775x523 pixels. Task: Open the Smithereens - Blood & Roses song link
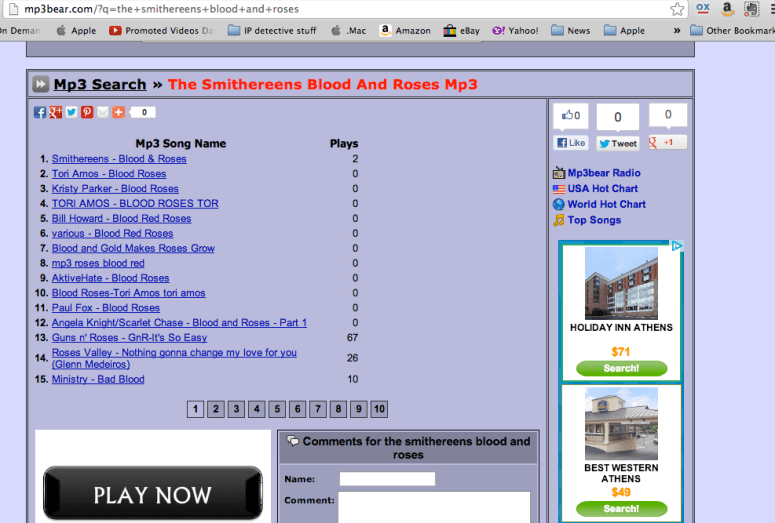(x=119, y=159)
